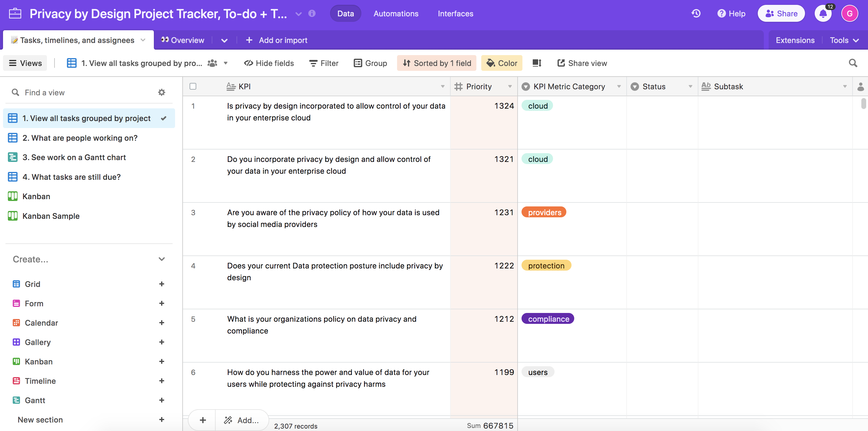Open view settings gear icon
The width and height of the screenshot is (868, 431).
[x=162, y=92]
